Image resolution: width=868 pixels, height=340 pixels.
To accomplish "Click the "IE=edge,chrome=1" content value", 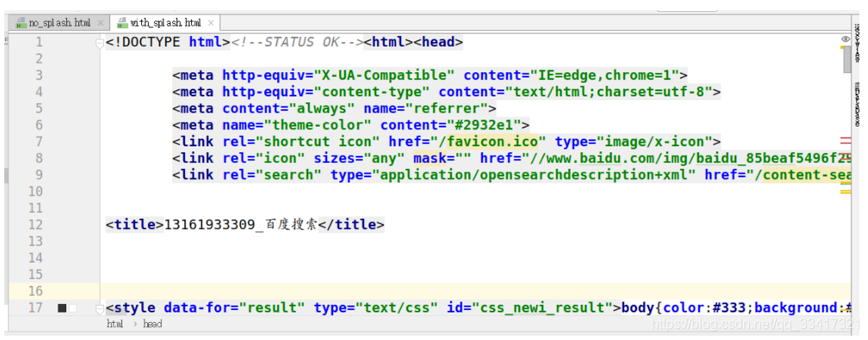I will 604,75.
